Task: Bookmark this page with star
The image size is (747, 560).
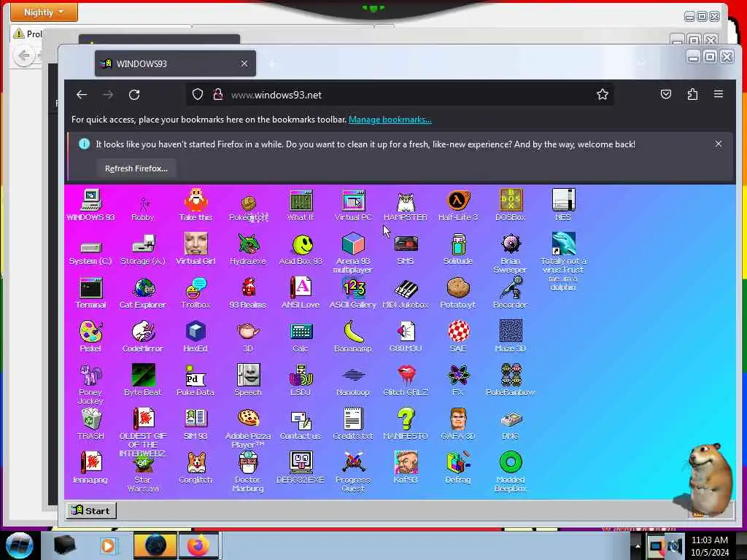Action: (x=602, y=94)
